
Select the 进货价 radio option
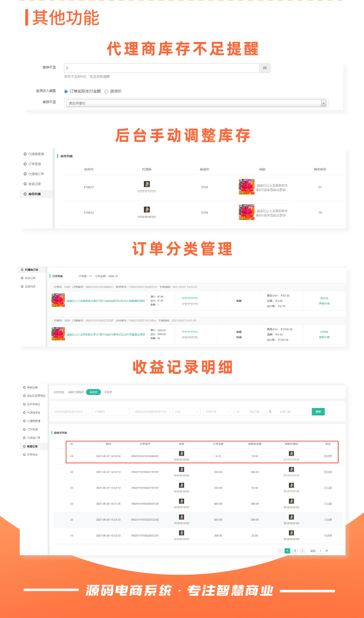click(x=106, y=91)
